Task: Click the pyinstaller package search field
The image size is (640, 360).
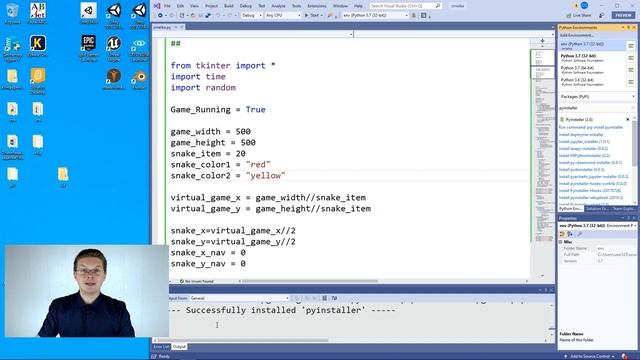Action: click(597, 108)
